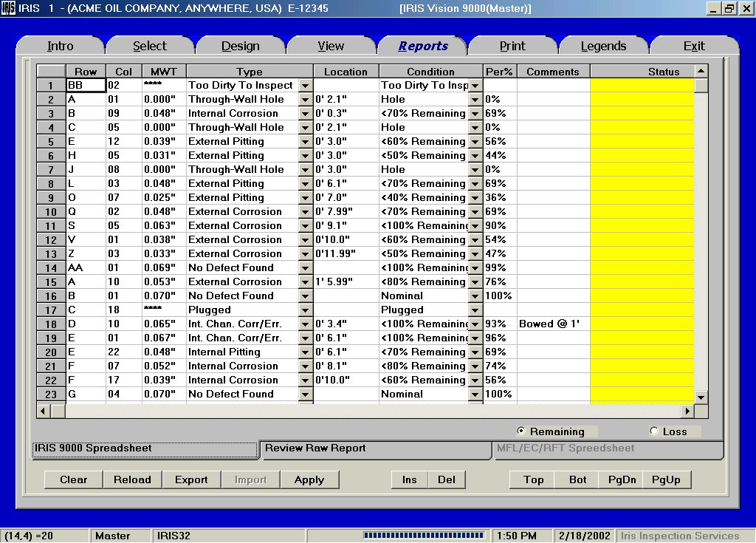Click yellow Status cell in row 1

pos(642,86)
